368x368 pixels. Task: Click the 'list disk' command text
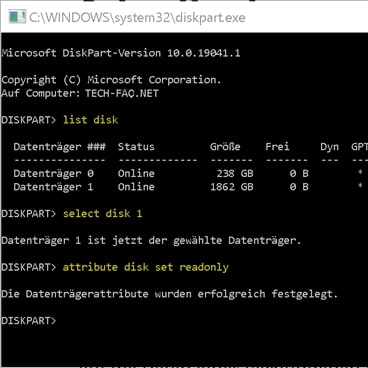(91, 120)
